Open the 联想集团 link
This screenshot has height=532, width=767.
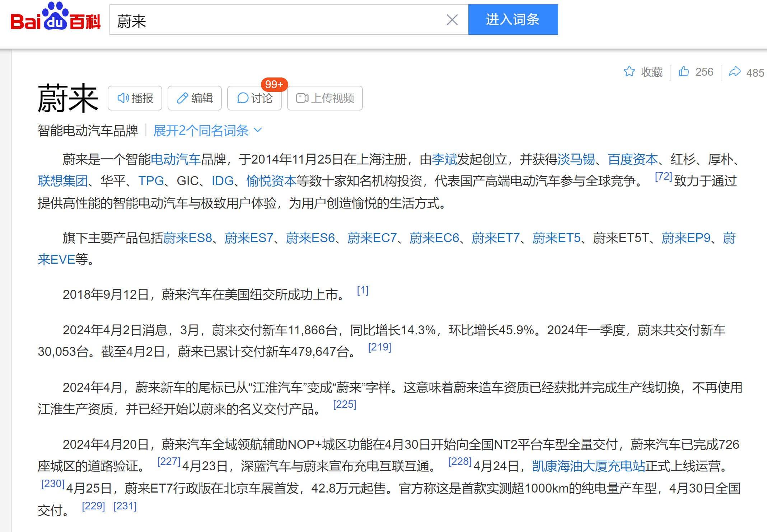[x=63, y=181]
